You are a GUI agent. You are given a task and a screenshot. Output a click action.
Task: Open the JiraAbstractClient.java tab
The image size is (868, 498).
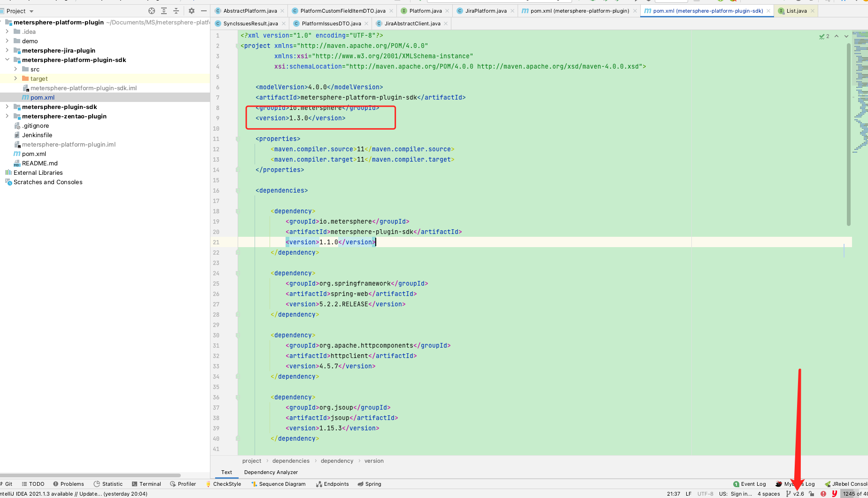point(412,23)
